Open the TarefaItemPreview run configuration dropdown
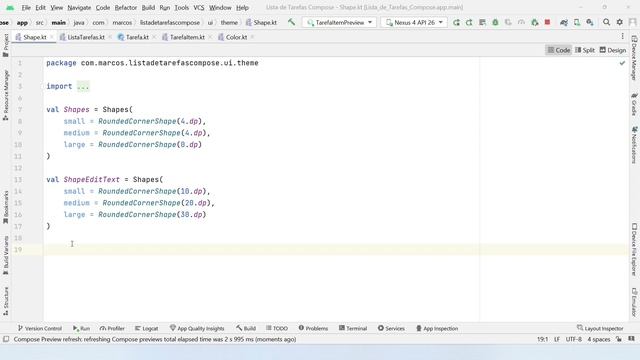Viewport: 640px width, 360px height. coord(339,22)
